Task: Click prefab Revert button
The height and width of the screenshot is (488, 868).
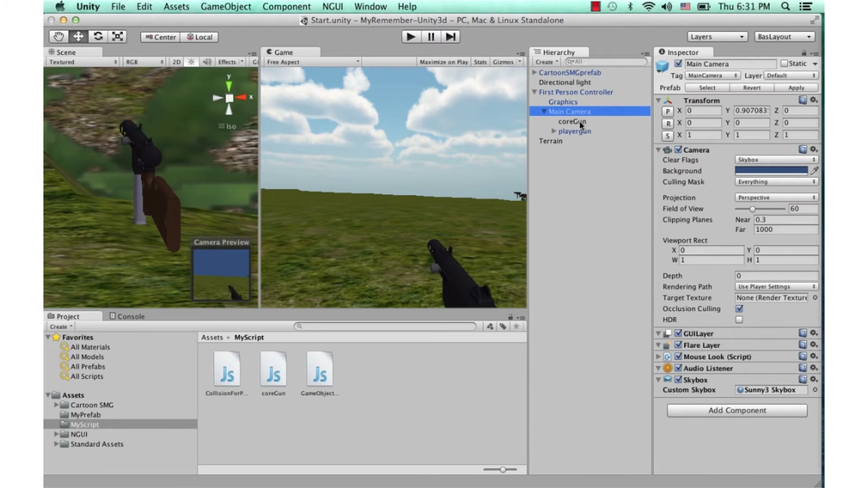Action: (752, 88)
